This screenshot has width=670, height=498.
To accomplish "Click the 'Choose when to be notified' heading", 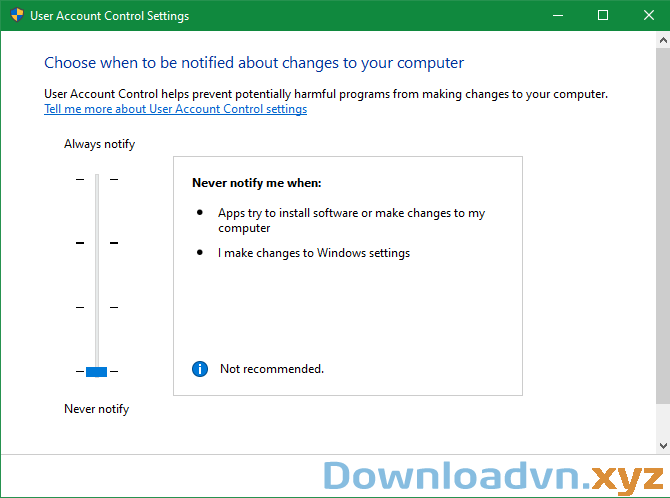I will tap(254, 63).
